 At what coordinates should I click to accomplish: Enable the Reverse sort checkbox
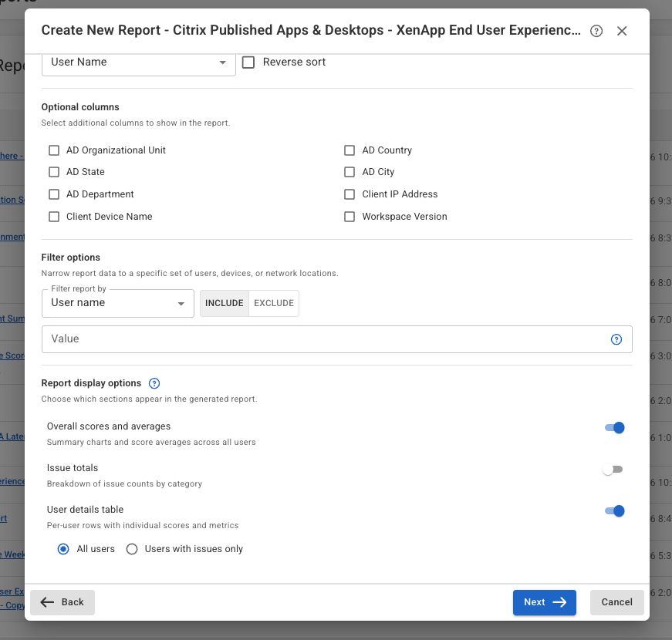point(248,62)
